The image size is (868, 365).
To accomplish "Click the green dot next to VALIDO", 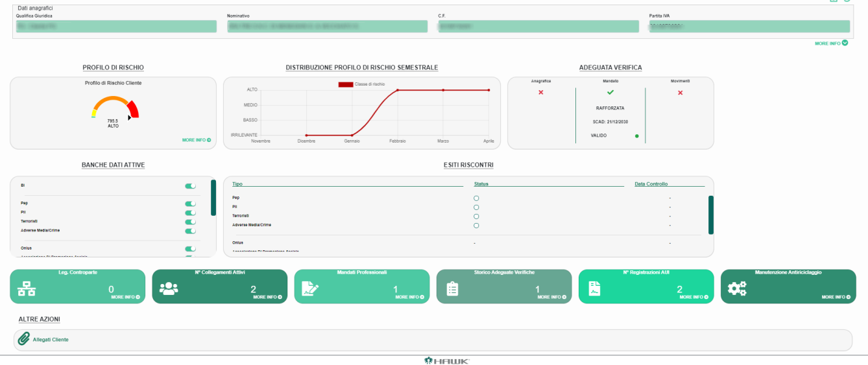I will (636, 136).
